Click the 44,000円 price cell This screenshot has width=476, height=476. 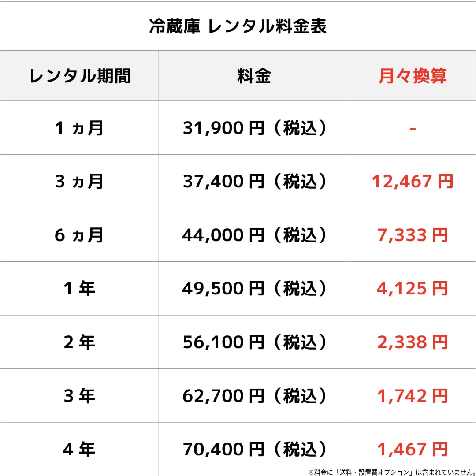[254, 235]
